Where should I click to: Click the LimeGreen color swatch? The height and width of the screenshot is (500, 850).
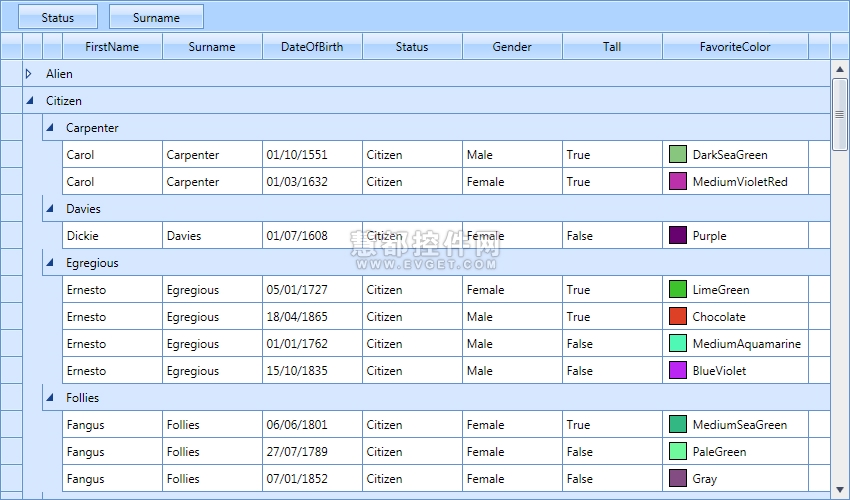(678, 289)
